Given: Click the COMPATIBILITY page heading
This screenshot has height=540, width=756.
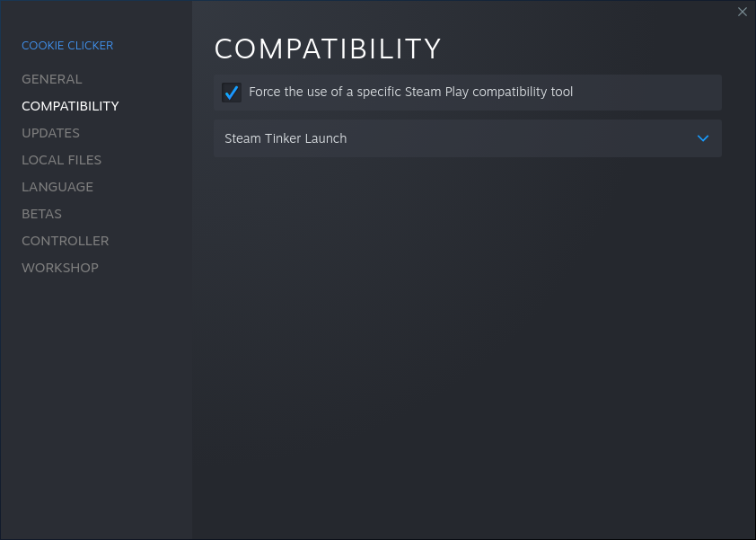Looking at the screenshot, I should (x=328, y=49).
